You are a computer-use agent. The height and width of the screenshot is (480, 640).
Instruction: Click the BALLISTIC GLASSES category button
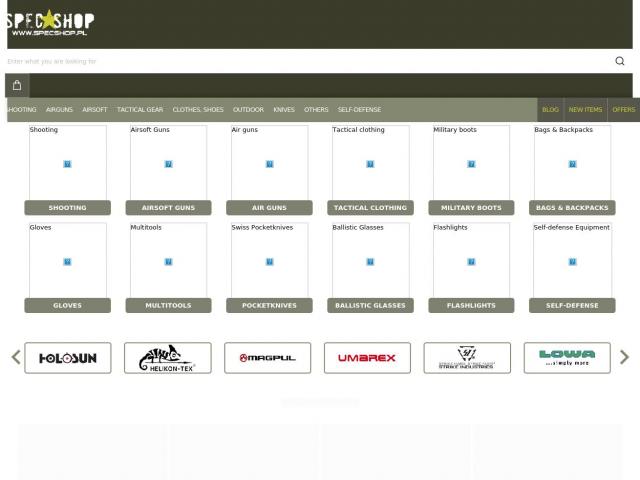point(370,305)
